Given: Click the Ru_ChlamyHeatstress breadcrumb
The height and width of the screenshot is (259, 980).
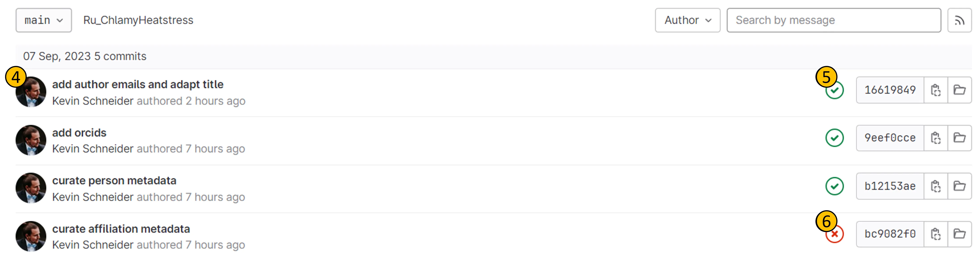Looking at the screenshot, I should [138, 20].
